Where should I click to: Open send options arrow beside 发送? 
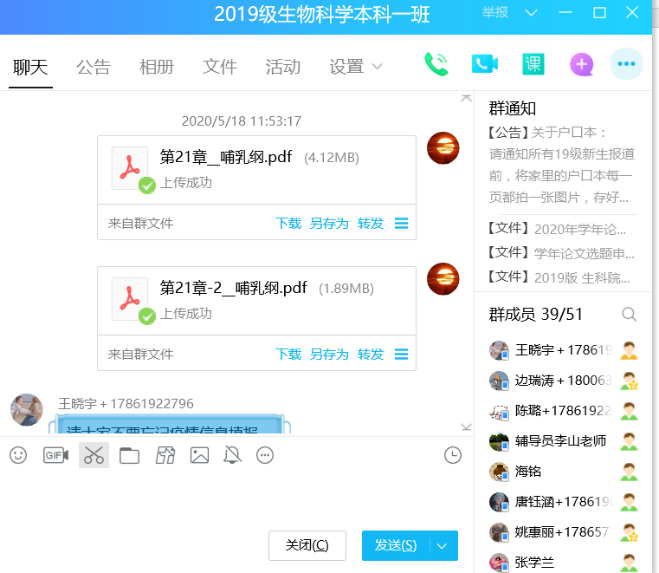point(443,545)
